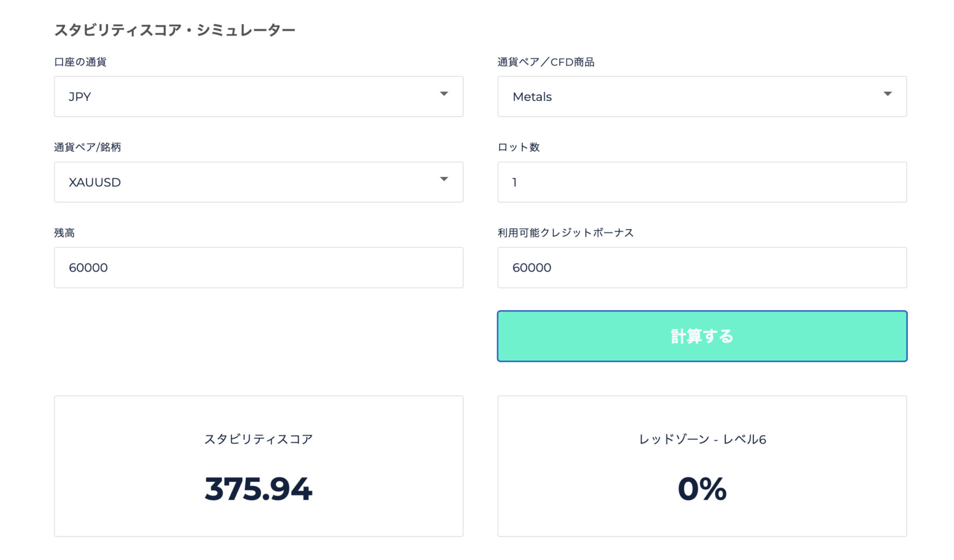Viewport: 954px width, 560px height.
Task: Click the 利用可能クレジットボーナス bonus input field
Action: click(x=702, y=267)
